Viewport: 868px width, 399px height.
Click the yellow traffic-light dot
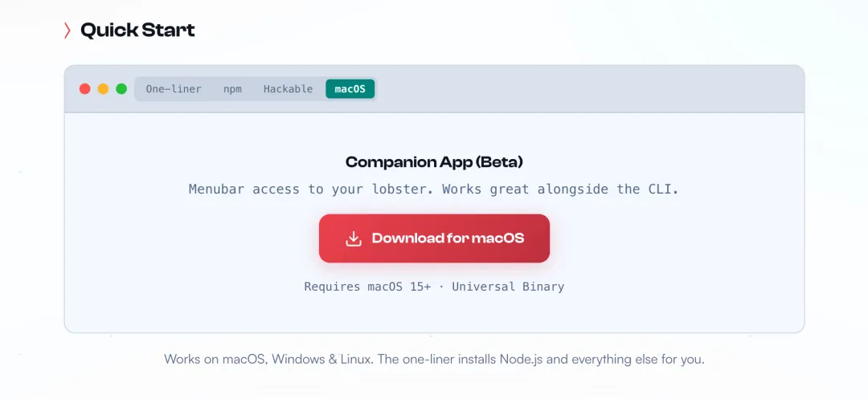103,89
